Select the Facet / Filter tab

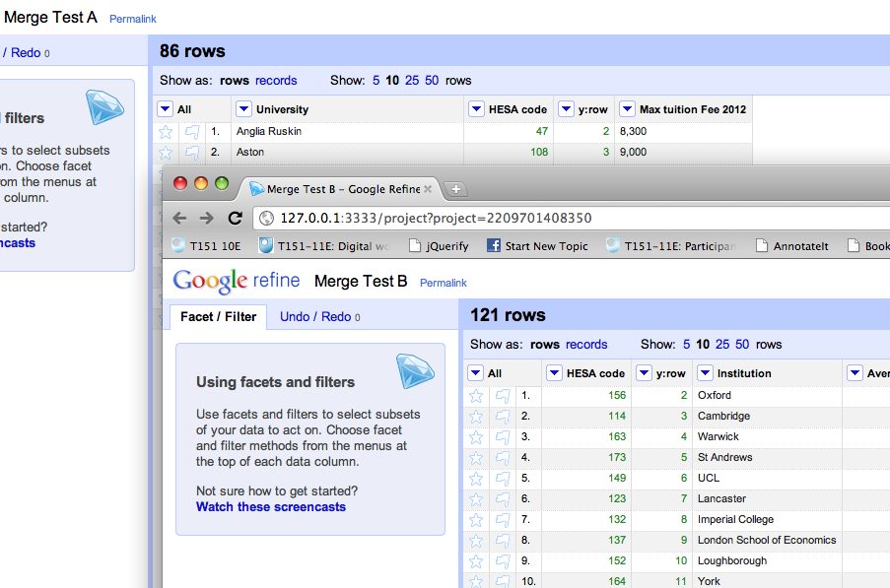pyautogui.click(x=218, y=317)
